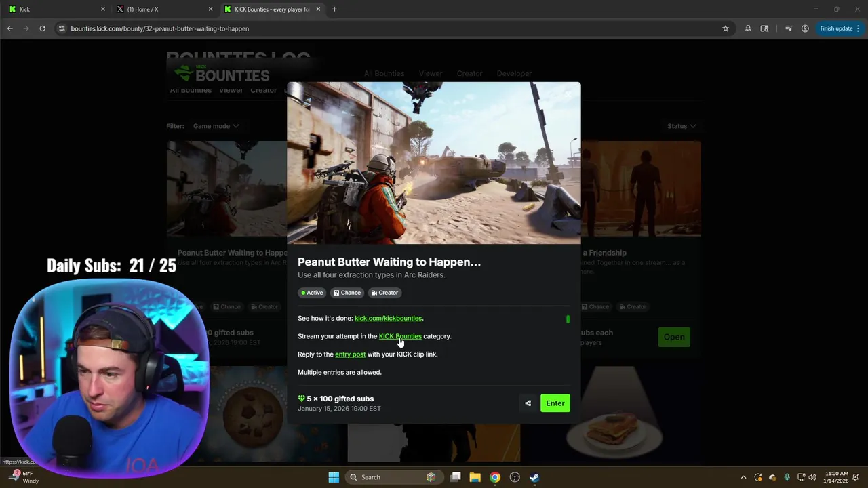Go back to previous page
The height and width of the screenshot is (488, 868).
coord(9,28)
